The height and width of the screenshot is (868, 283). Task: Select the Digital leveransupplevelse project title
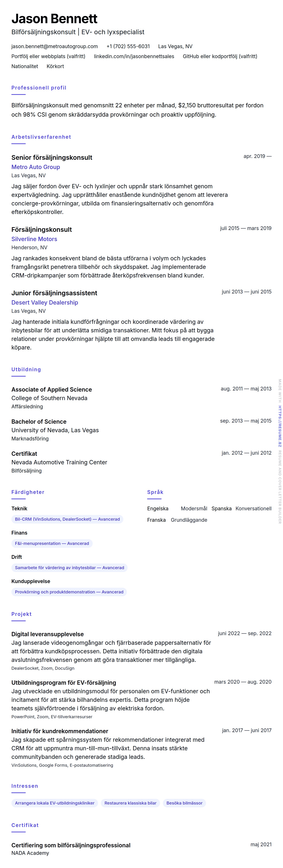48,634
